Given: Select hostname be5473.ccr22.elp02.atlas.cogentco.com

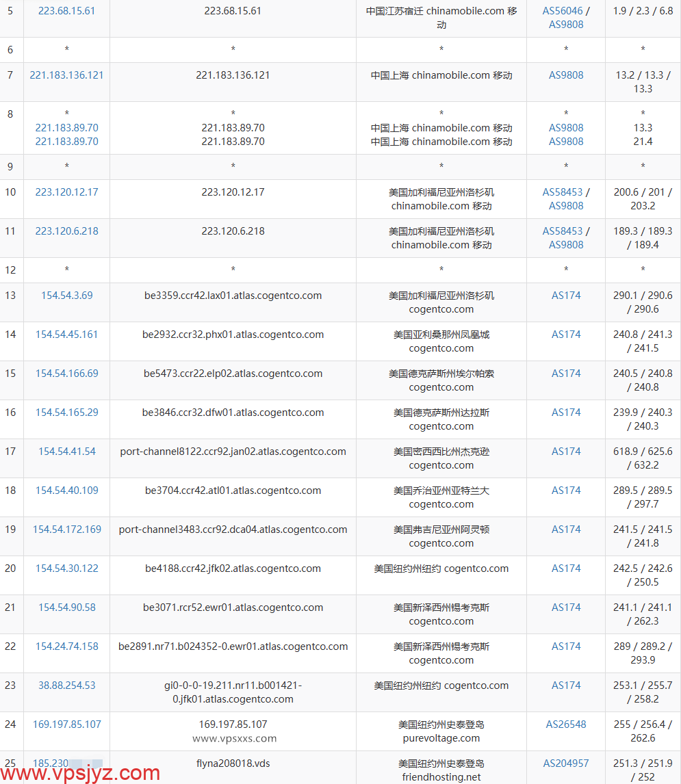Looking at the screenshot, I should [x=233, y=374].
